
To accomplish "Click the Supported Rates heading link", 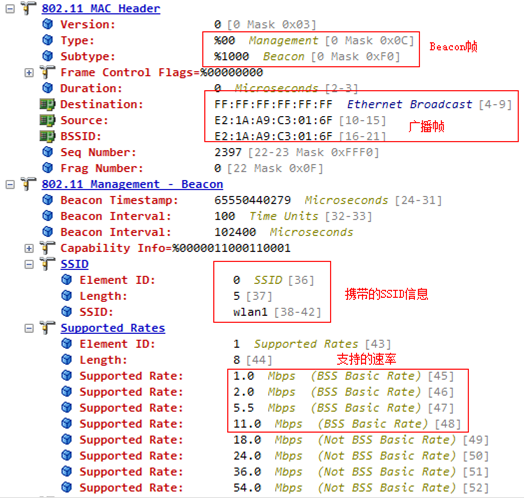I will click(113, 328).
